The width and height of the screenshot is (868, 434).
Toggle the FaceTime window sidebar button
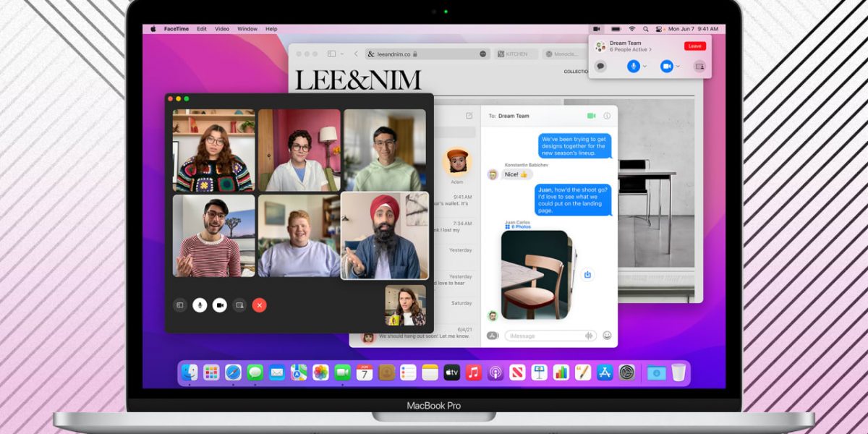[x=180, y=305]
